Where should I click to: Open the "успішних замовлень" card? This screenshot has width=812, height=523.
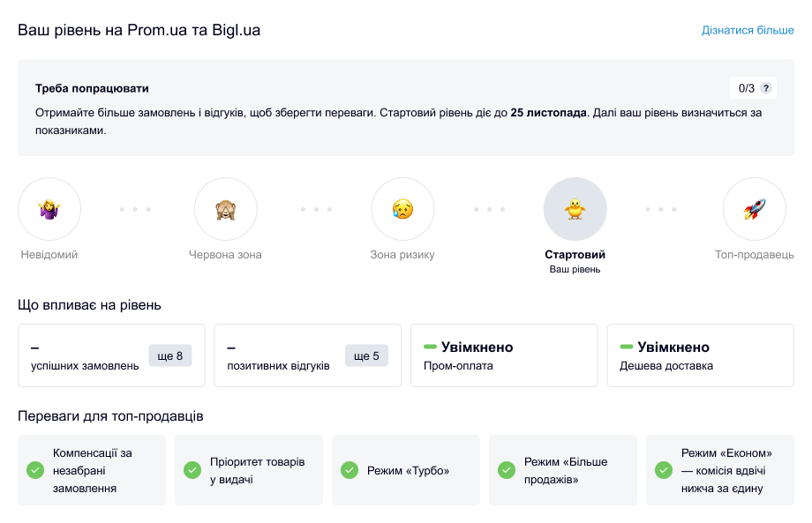coord(111,355)
